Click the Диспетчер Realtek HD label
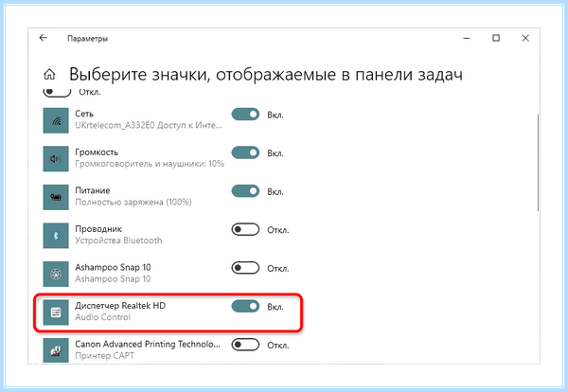Viewport: 568px width, 392px height. click(x=120, y=306)
